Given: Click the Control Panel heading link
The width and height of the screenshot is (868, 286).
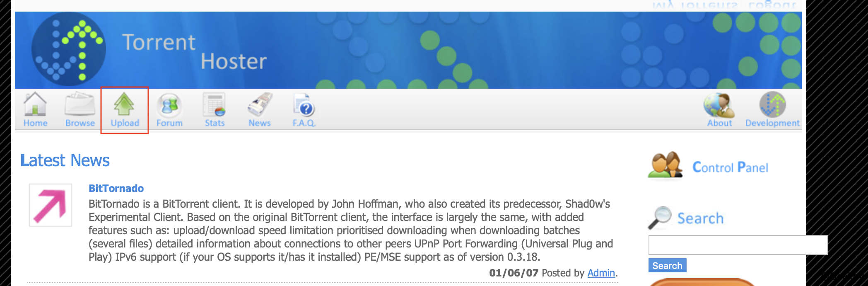Looking at the screenshot, I should click(x=730, y=167).
